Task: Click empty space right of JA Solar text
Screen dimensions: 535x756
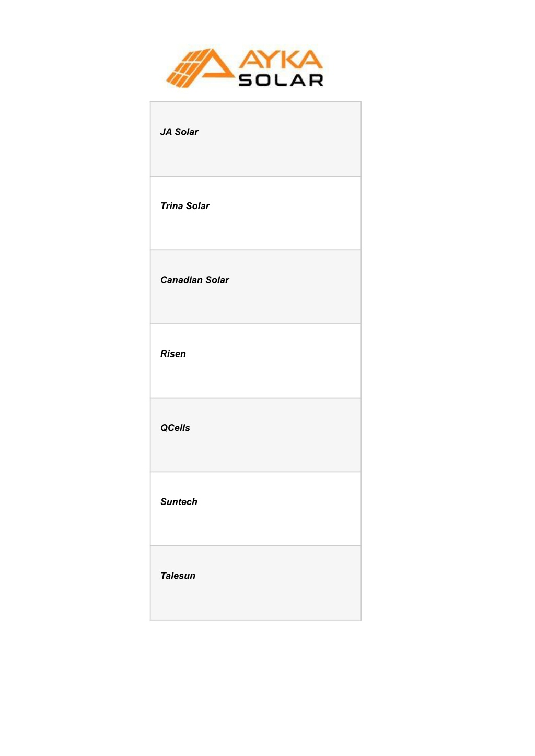Action: click(280, 139)
